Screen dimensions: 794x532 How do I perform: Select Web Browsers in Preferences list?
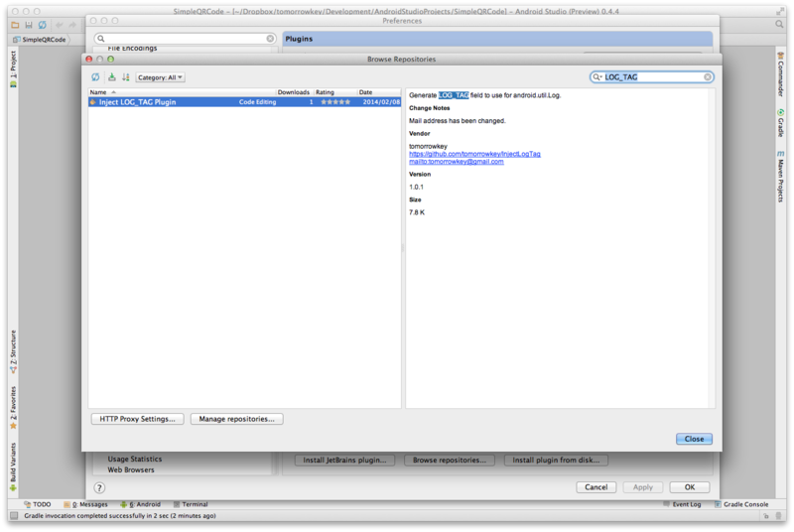coord(131,469)
